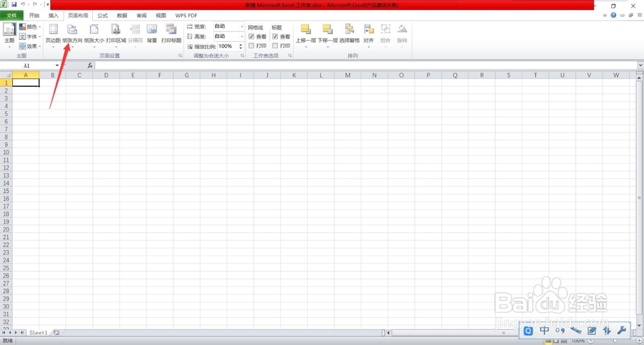Go to last sheet navigation arrow

click(x=22, y=332)
